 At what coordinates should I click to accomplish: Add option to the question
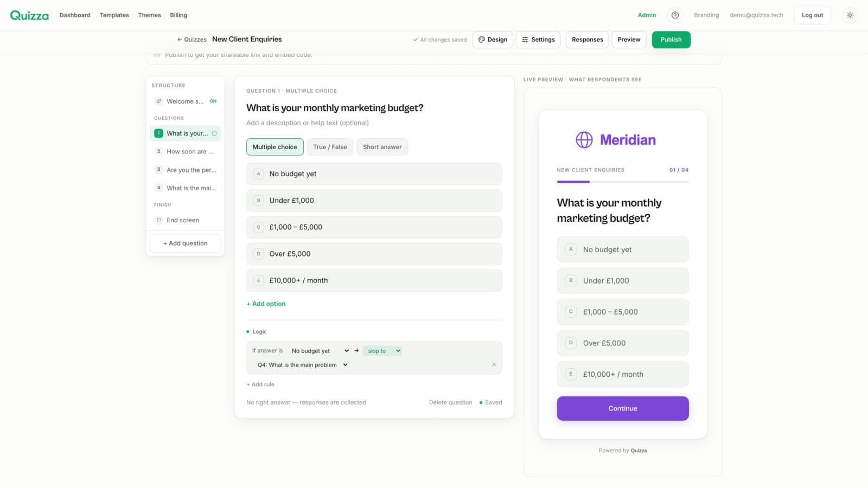click(266, 304)
